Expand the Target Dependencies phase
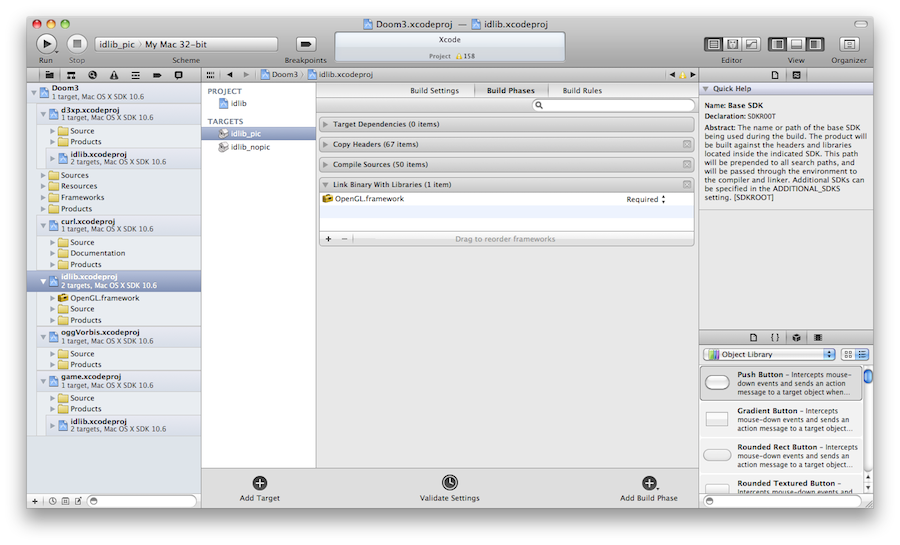The height and width of the screenshot is (545, 900). pyautogui.click(x=325, y=124)
